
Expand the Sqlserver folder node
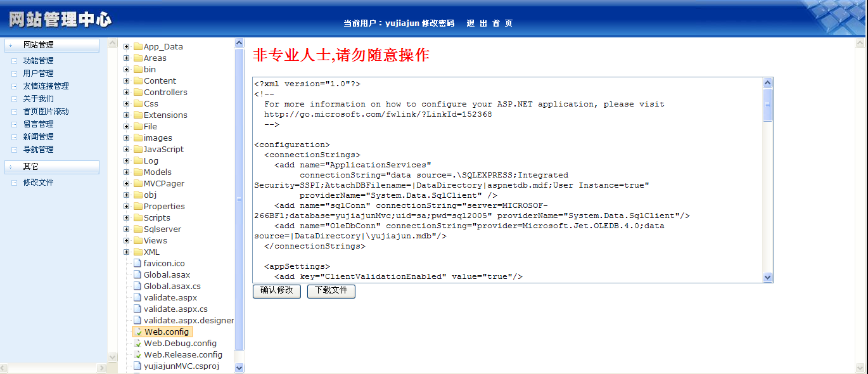pos(126,229)
